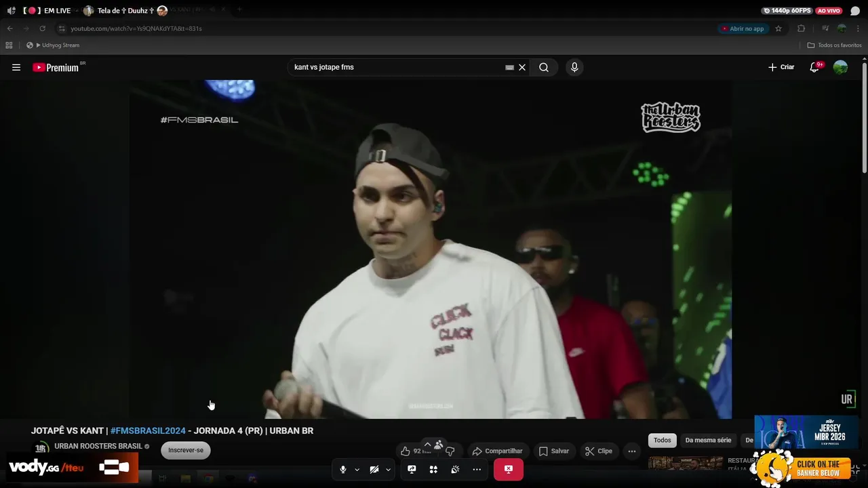Open the apps grid in bookmarks bar

(9, 45)
